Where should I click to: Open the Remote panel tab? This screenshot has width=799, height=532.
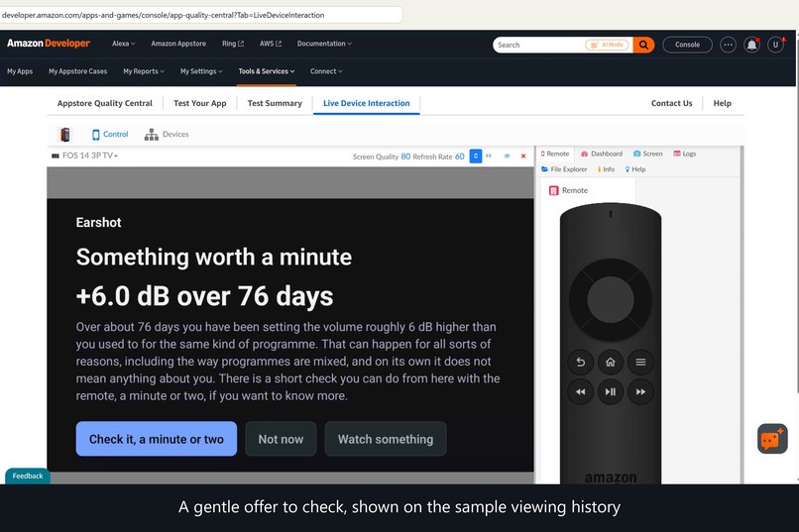(x=555, y=154)
